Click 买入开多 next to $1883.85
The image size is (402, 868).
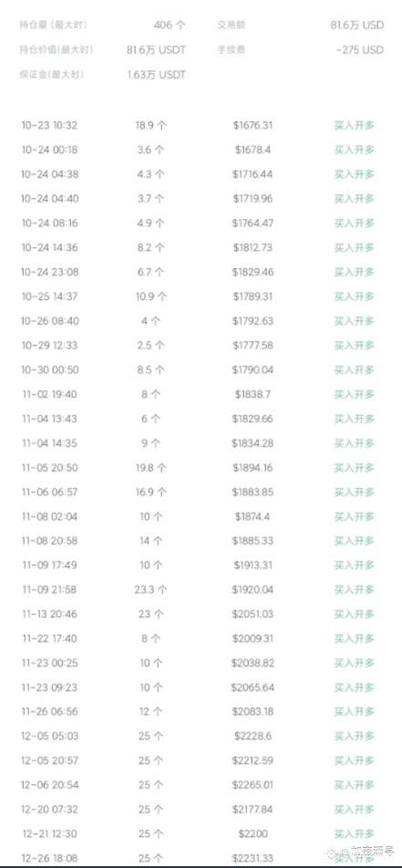[x=355, y=492]
